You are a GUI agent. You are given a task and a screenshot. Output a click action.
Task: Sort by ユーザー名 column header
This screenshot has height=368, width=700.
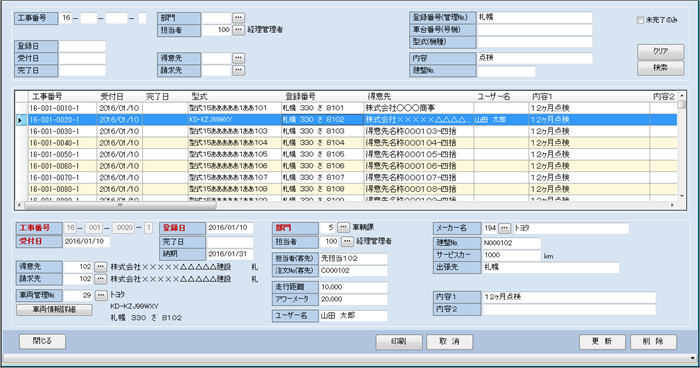pos(501,96)
